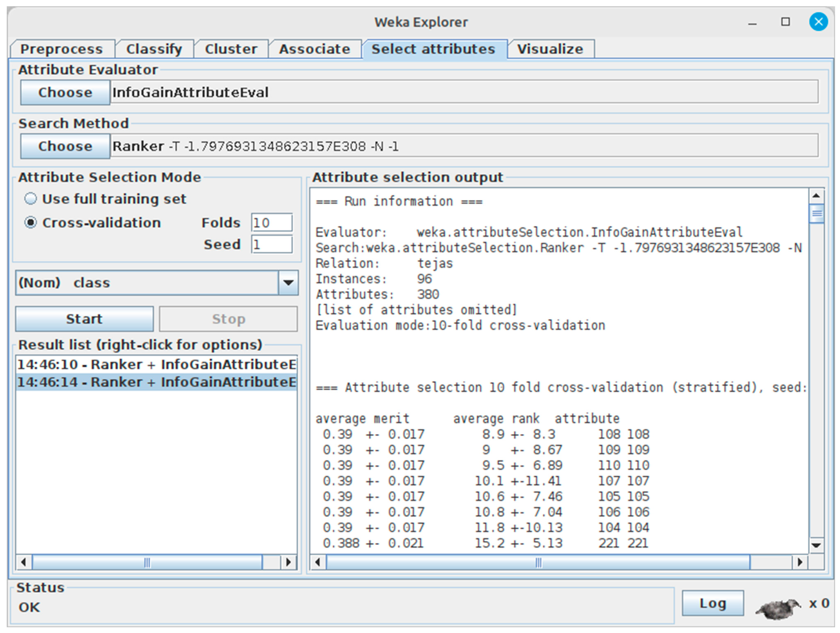Click the attribute 221 221 row
Image resolution: width=840 pixels, height=633 pixels.
point(486,543)
